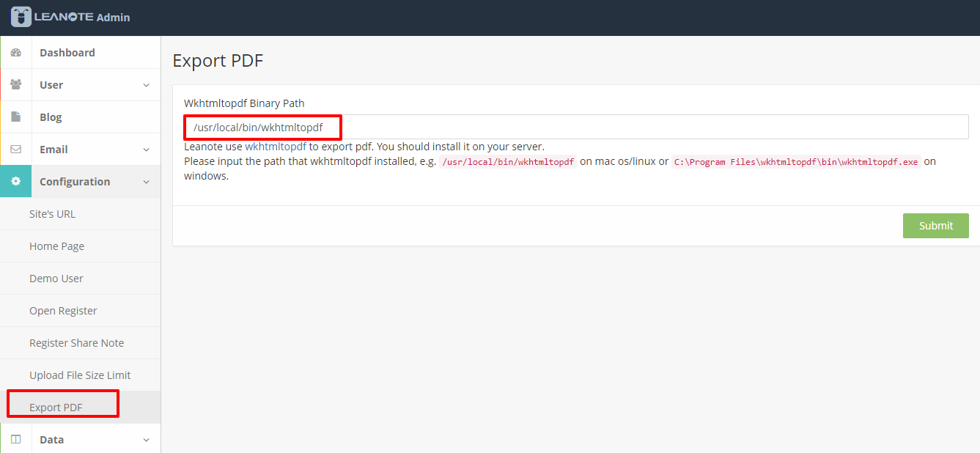The height and width of the screenshot is (453, 980).
Task: Click the Data columns icon
Action: coord(16,440)
